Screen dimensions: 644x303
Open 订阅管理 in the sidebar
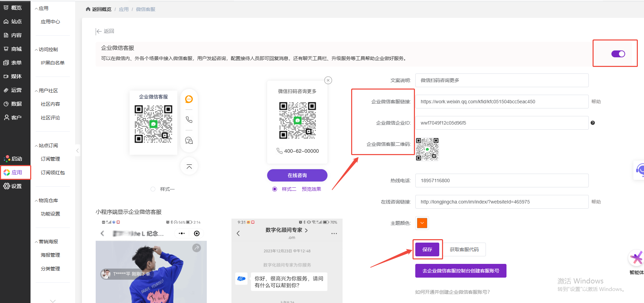[x=50, y=159]
